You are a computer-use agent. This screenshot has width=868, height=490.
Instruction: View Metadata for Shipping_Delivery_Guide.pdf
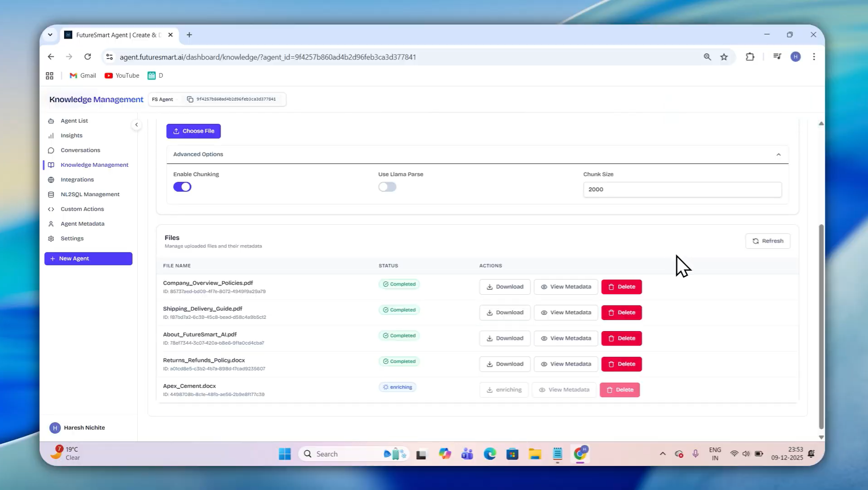[x=566, y=312]
